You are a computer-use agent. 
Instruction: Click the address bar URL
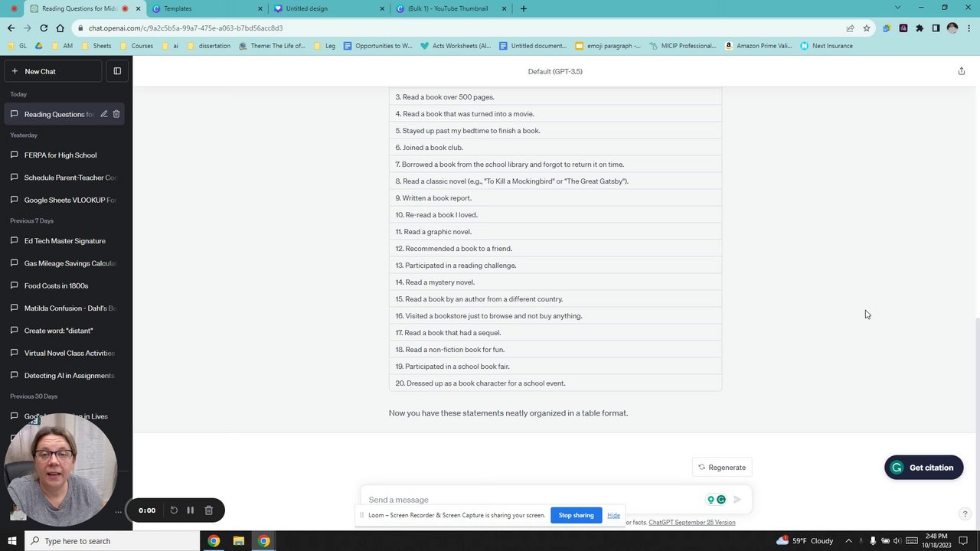pos(185,28)
